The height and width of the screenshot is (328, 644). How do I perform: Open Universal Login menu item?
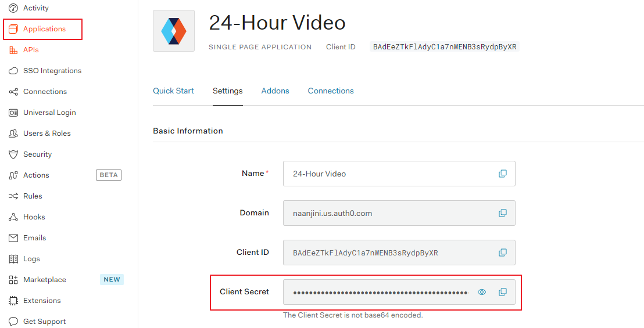(49, 113)
